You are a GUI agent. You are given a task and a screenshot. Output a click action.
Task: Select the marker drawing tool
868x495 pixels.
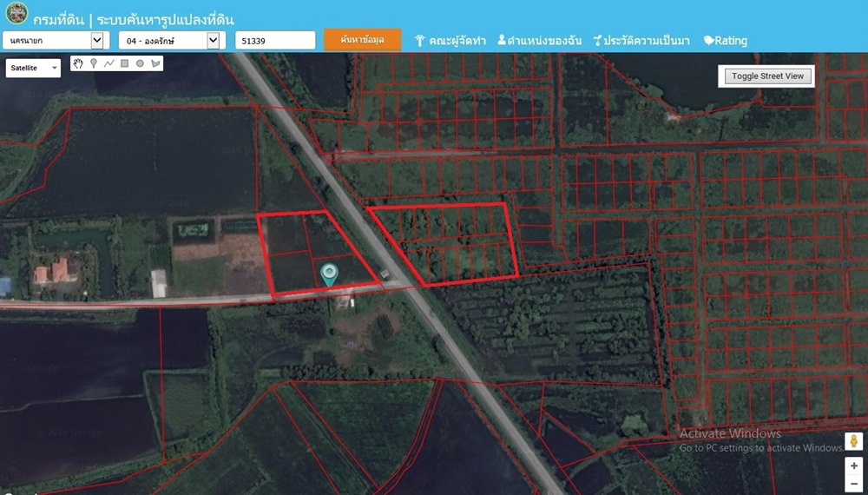pyautogui.click(x=93, y=63)
